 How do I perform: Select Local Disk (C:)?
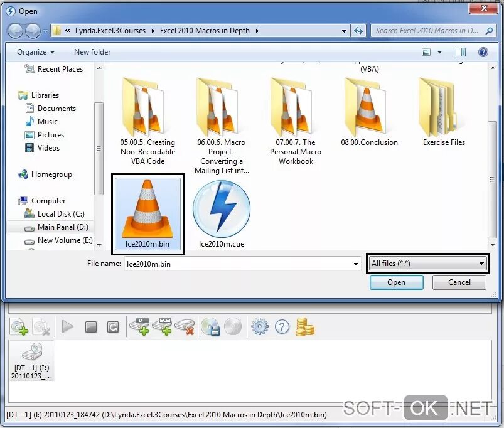55,213
